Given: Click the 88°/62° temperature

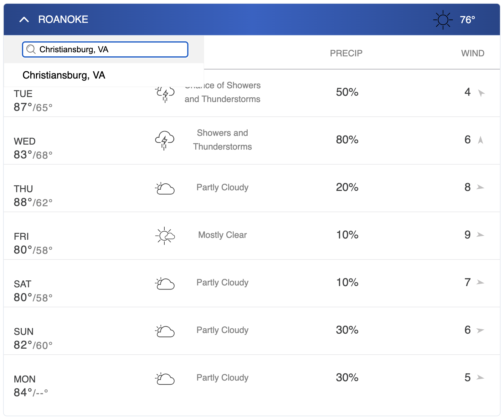Looking at the screenshot, I should point(33,202).
